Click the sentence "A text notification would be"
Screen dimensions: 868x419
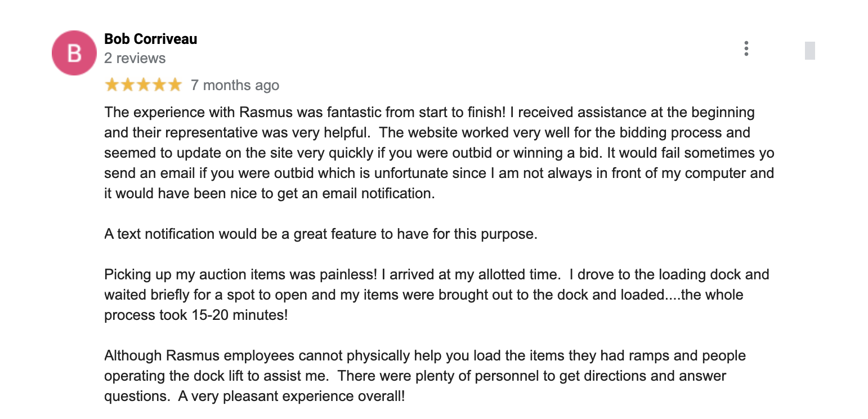coord(321,234)
